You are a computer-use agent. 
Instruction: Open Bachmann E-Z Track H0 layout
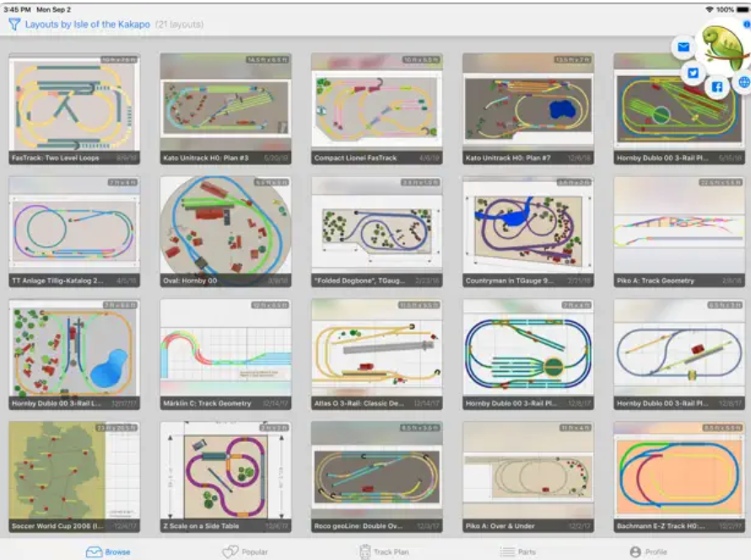click(x=679, y=477)
